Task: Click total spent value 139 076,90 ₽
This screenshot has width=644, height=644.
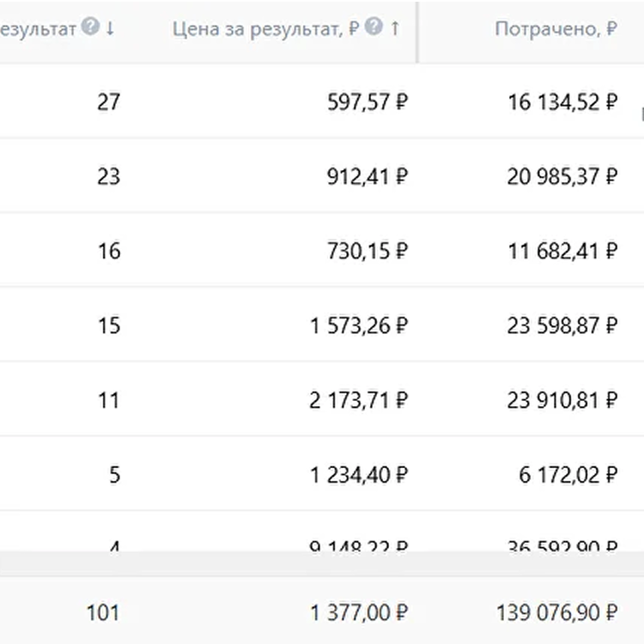Action: (x=556, y=613)
